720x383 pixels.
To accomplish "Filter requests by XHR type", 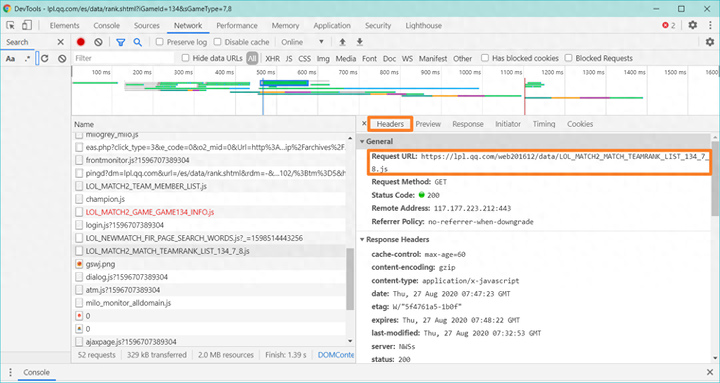I will (x=272, y=58).
